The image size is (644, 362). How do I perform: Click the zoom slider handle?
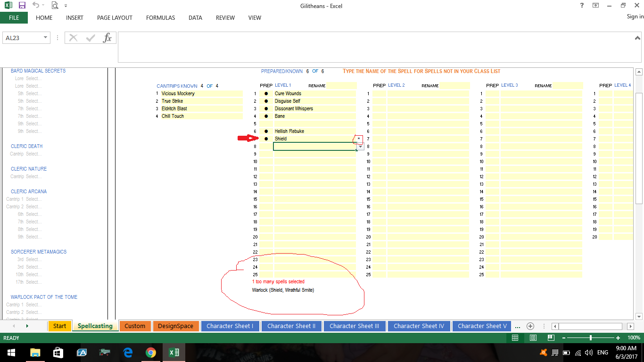[591, 338]
